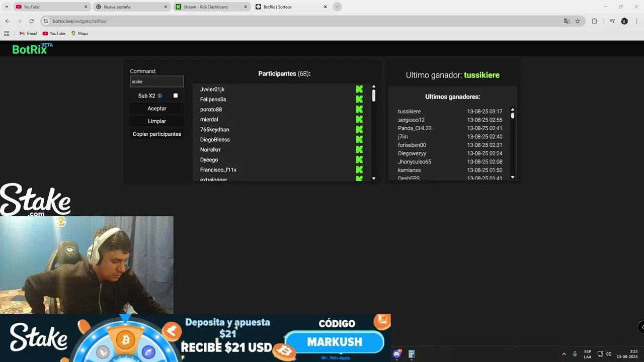
Task: Select participant FelipensSs
Action: pos(213,100)
